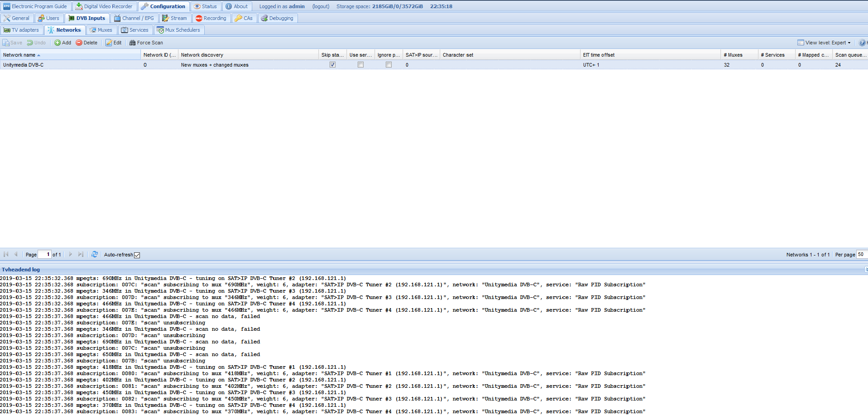Open the View level Expert dropdown
868x415 pixels.
[x=824, y=43]
